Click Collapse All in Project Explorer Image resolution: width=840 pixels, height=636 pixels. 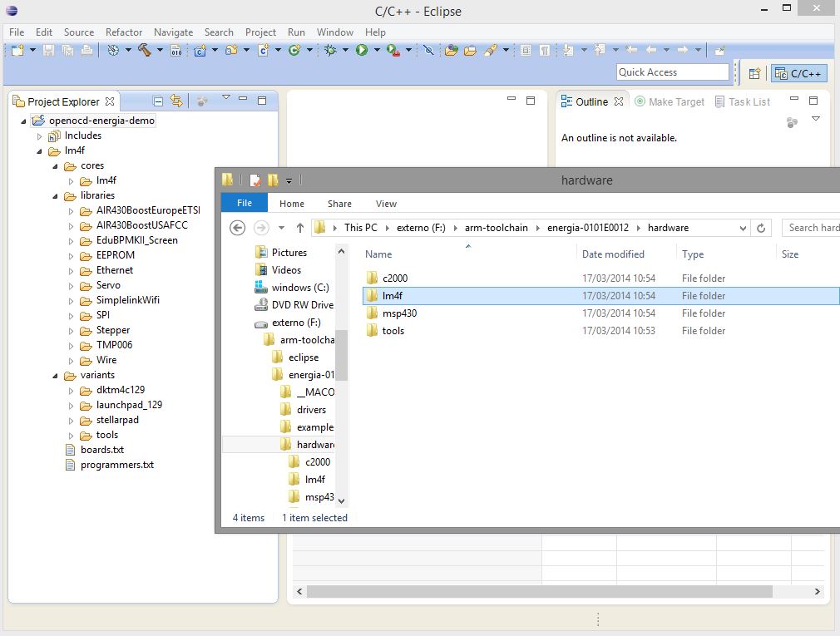click(157, 101)
